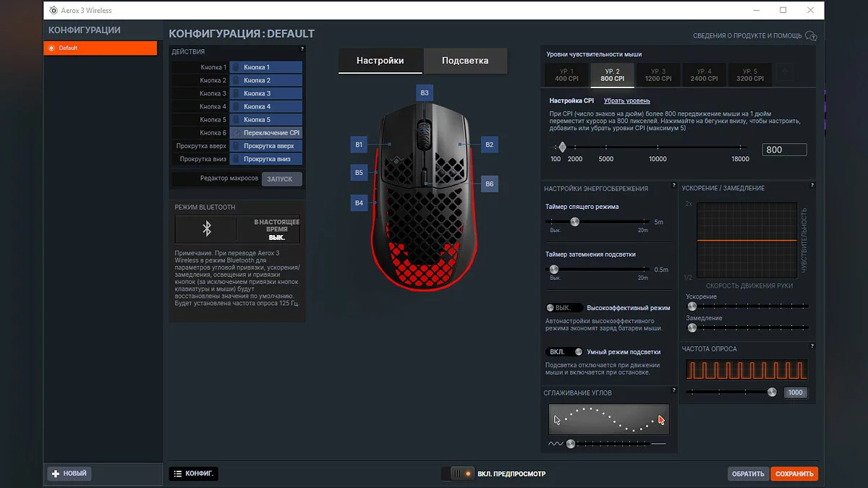Click the Сглаживание углов slider handle

(571, 444)
